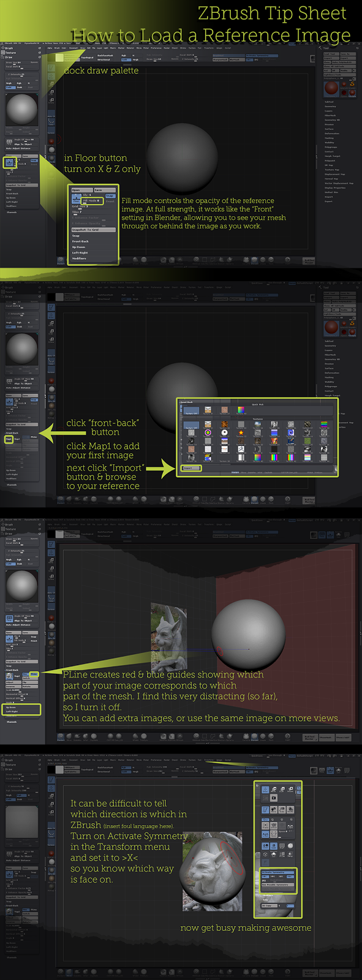Toggle the >X< symmetry axis in Transform palette
This screenshot has width=362, height=980.
(265, 876)
